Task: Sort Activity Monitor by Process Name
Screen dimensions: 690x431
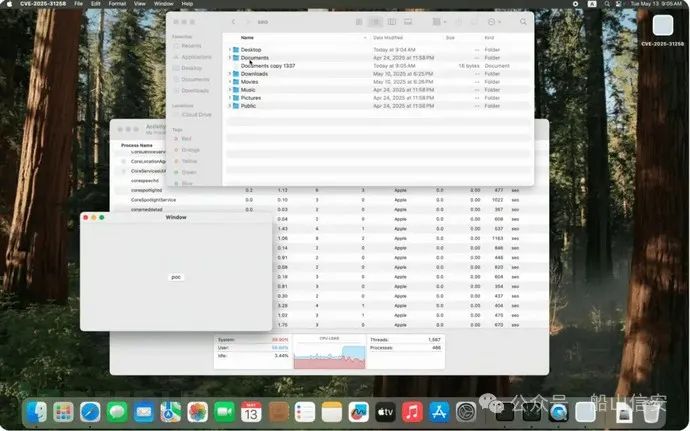Action: [x=137, y=145]
